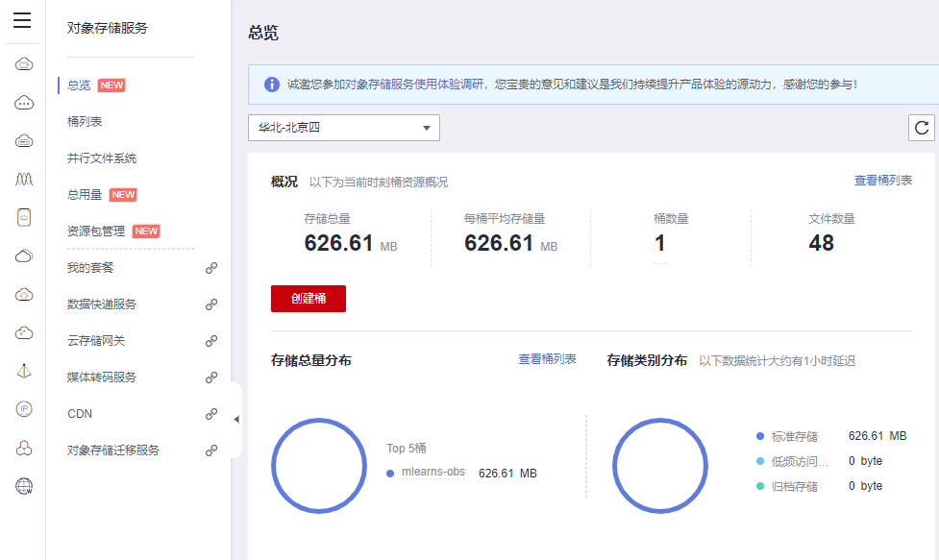The height and width of the screenshot is (560, 939).
Task: Click the refresh icon on the overview page
Action: pos(920,128)
